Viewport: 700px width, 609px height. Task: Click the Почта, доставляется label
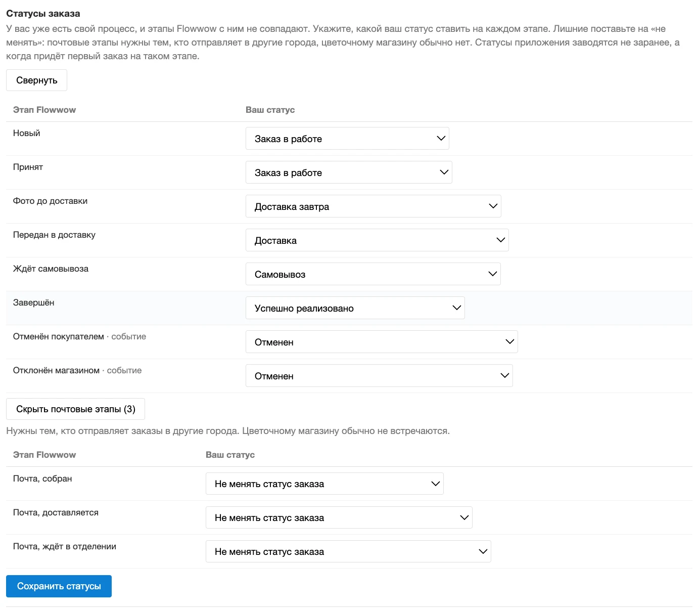click(x=56, y=512)
